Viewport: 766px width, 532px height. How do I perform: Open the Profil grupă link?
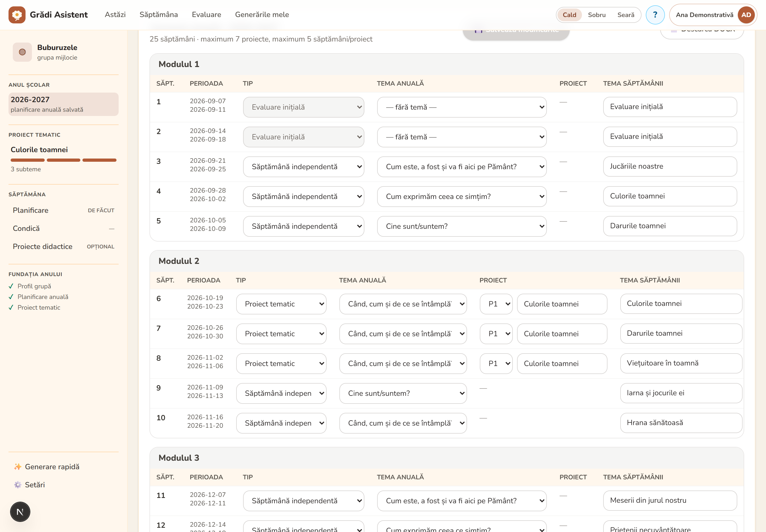click(x=34, y=286)
